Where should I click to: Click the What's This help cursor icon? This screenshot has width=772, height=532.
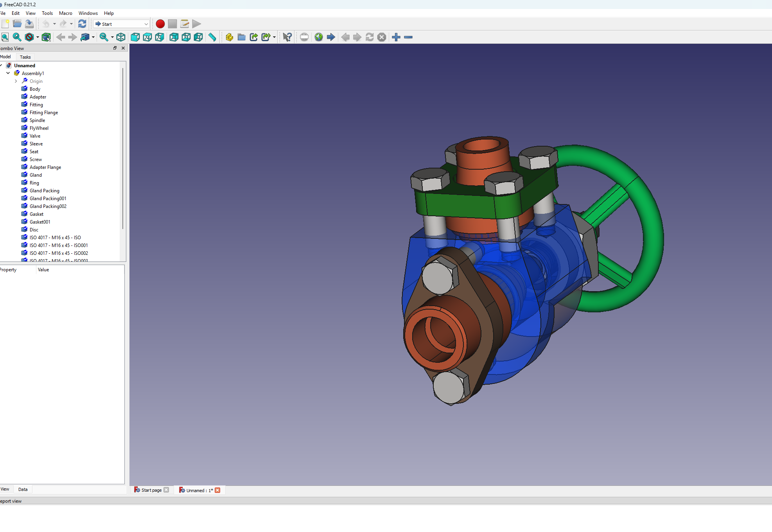coord(287,37)
